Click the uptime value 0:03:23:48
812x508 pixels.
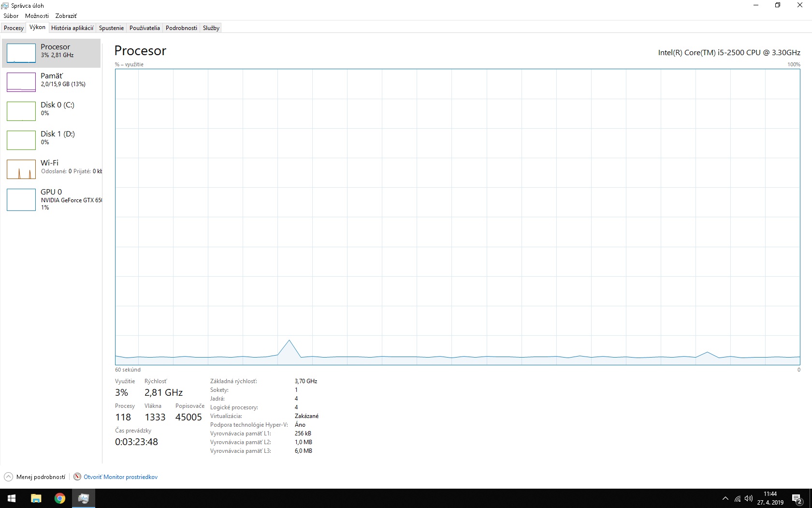click(x=136, y=442)
